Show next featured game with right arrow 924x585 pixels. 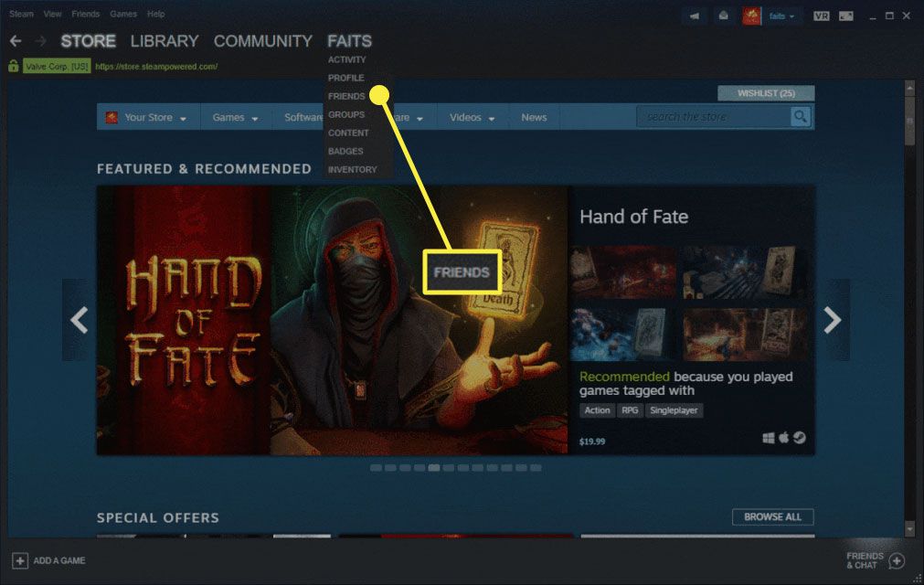(833, 320)
